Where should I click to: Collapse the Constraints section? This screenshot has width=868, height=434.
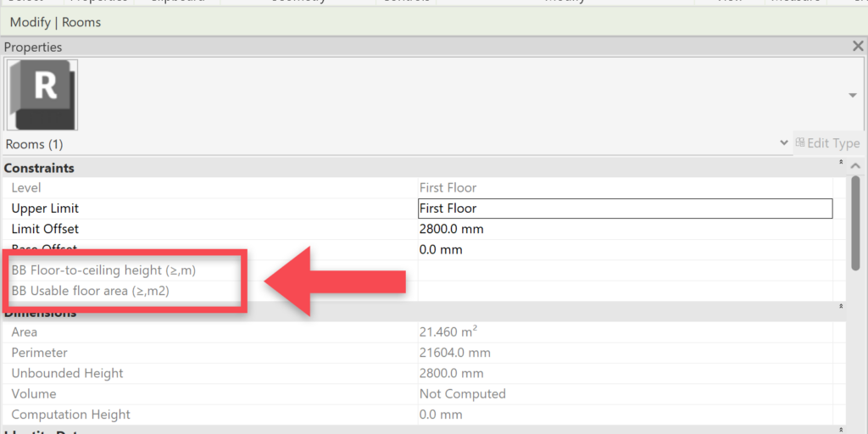click(840, 162)
